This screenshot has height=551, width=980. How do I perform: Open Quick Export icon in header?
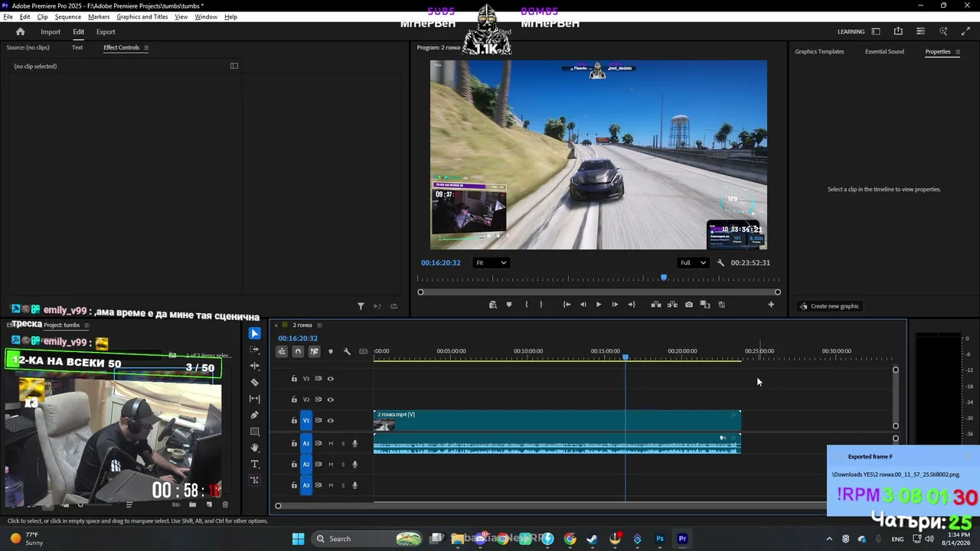point(898,31)
